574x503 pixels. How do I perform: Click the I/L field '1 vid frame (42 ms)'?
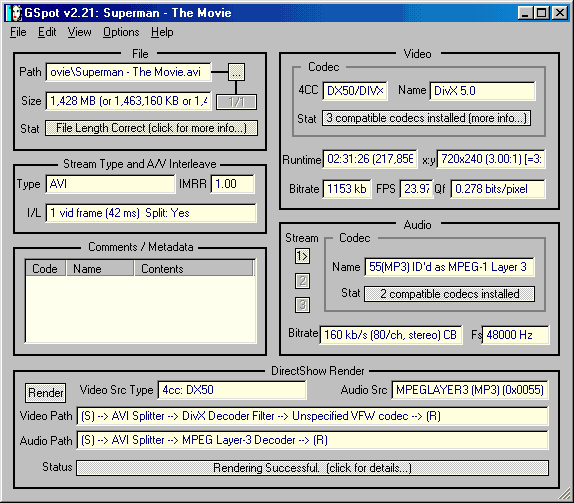pos(151,213)
